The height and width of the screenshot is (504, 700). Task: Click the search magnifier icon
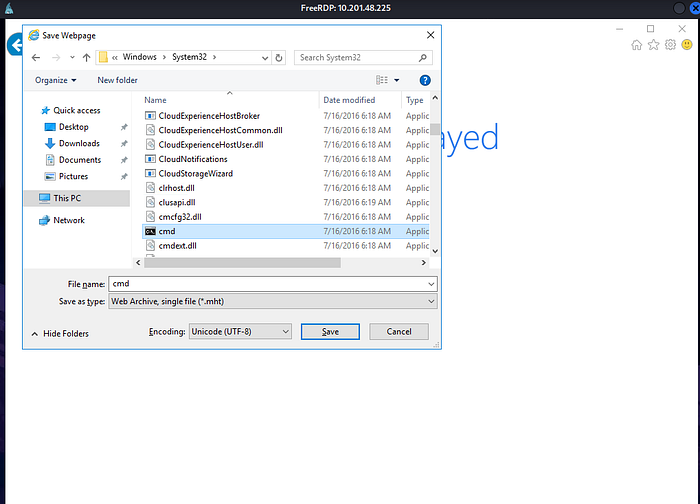422,58
